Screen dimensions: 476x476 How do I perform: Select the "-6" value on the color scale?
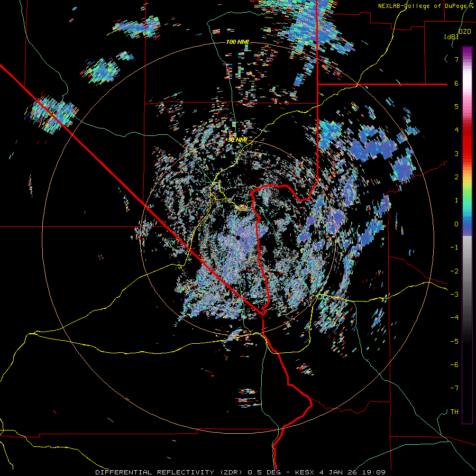point(454,365)
